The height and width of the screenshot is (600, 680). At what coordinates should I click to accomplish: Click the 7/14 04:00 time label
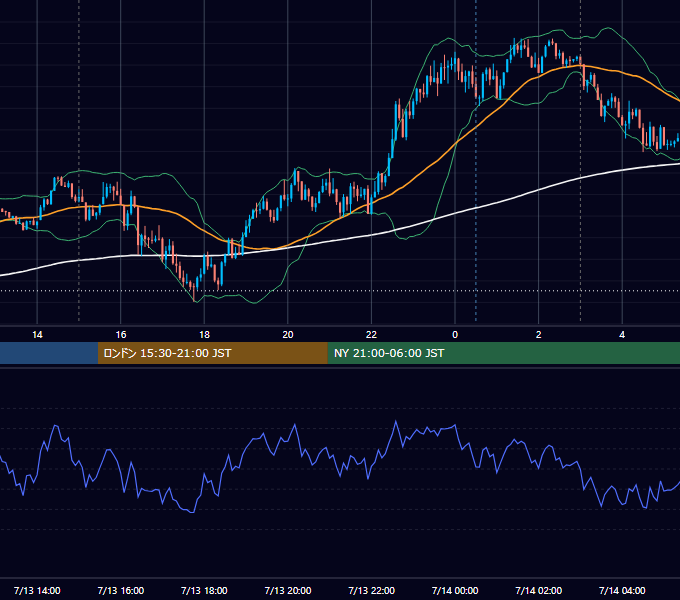[x=622, y=590]
